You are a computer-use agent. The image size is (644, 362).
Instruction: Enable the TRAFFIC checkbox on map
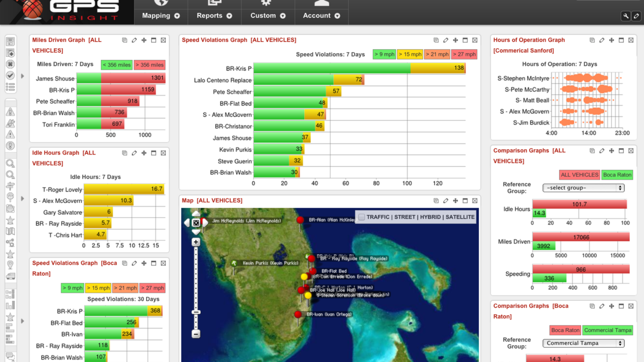coord(362,217)
